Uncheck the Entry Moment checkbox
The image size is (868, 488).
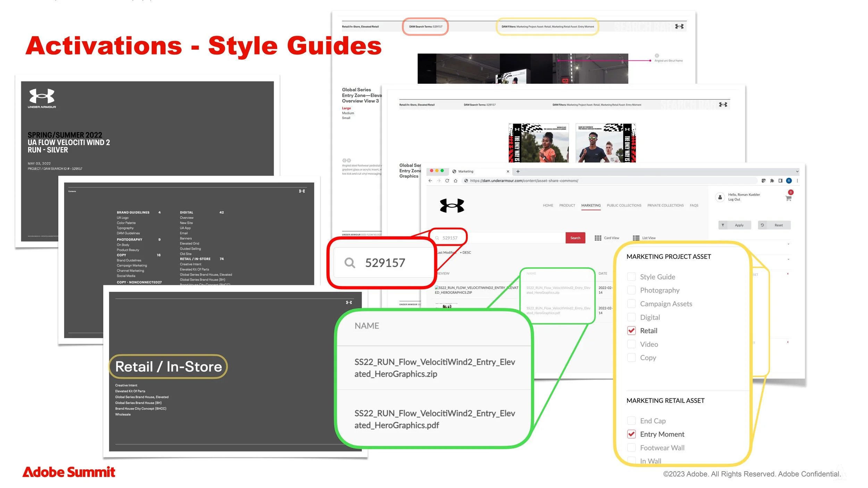[x=632, y=434]
